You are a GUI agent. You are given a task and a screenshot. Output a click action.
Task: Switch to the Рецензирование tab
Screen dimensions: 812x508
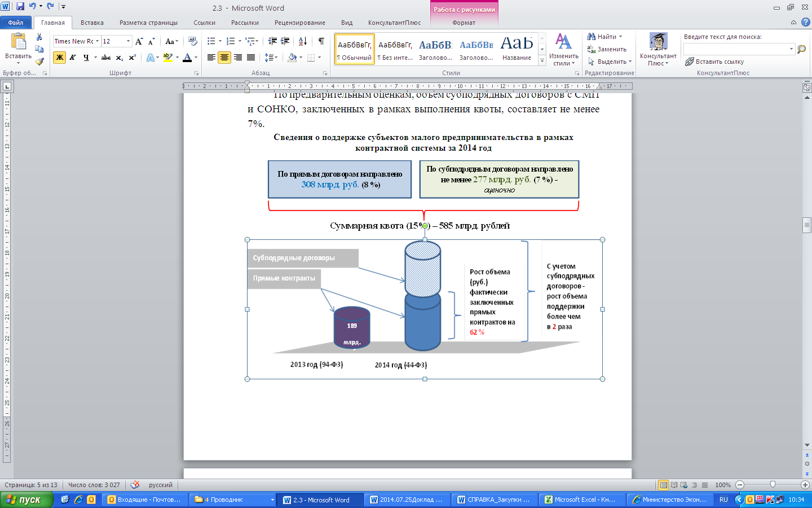(299, 23)
